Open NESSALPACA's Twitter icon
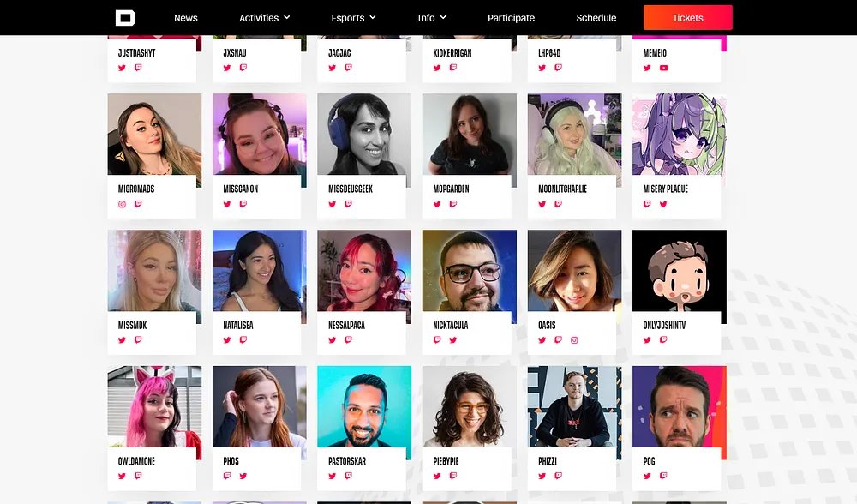This screenshot has width=857, height=504. tap(332, 340)
